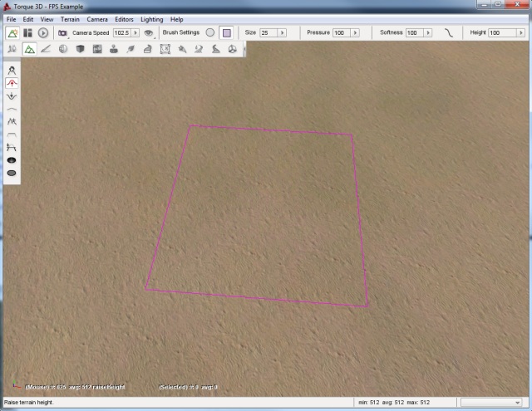Toggle the square brush shape

pyautogui.click(x=226, y=32)
